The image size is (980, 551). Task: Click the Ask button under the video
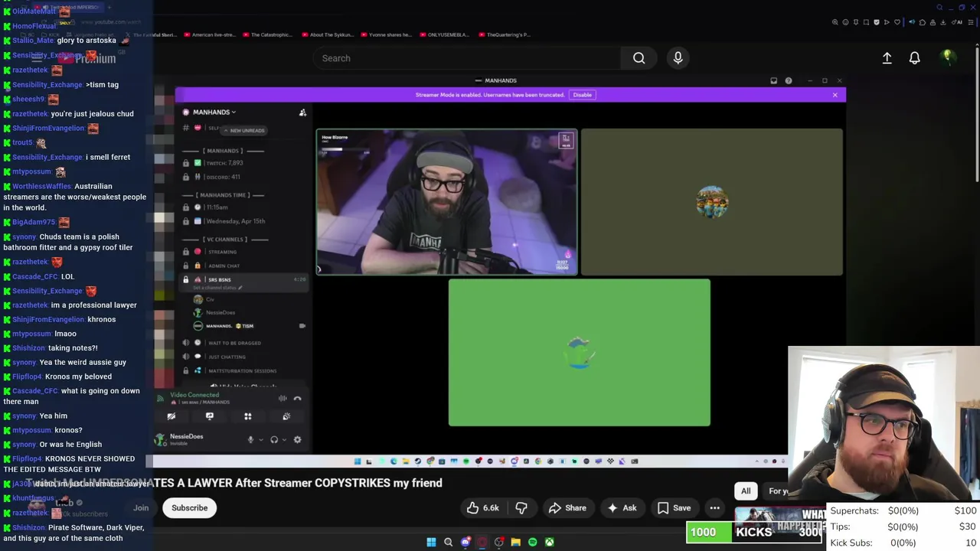click(x=622, y=508)
